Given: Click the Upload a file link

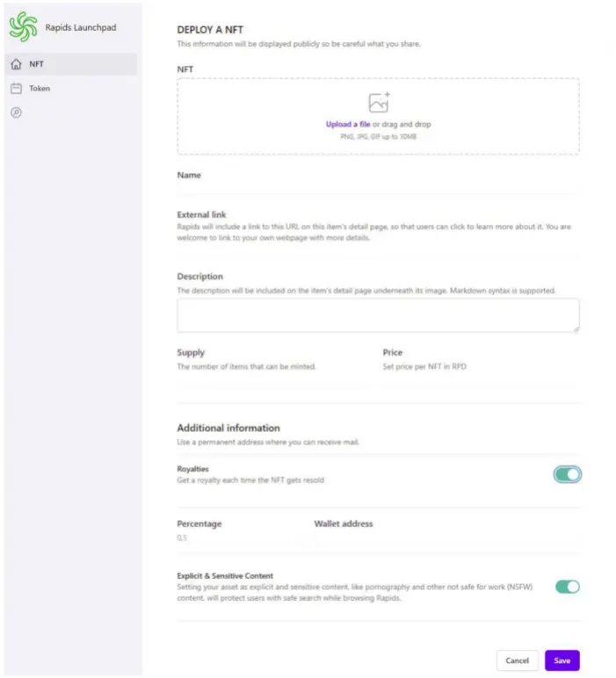Looking at the screenshot, I should tap(348, 124).
